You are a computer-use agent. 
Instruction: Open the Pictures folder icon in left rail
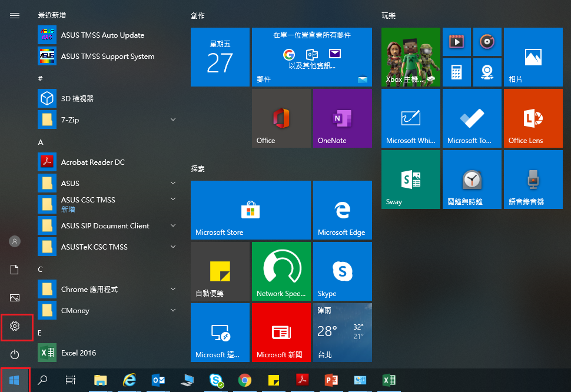(x=15, y=298)
